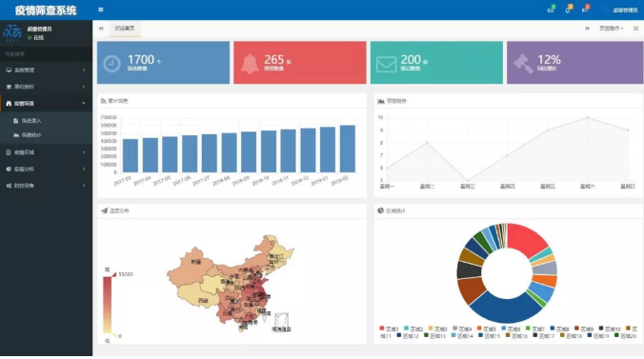Click the tab scroll-left double arrow
The width and height of the screenshot is (644, 359).
point(101,29)
